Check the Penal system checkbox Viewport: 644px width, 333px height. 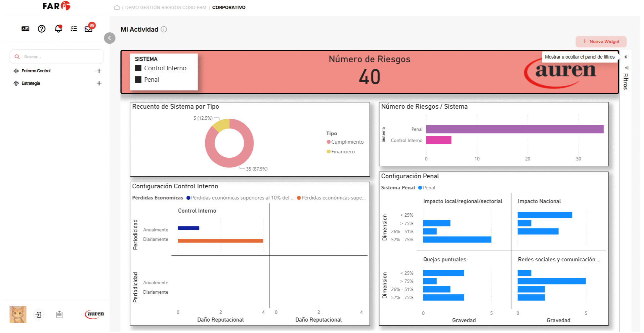[x=138, y=80]
